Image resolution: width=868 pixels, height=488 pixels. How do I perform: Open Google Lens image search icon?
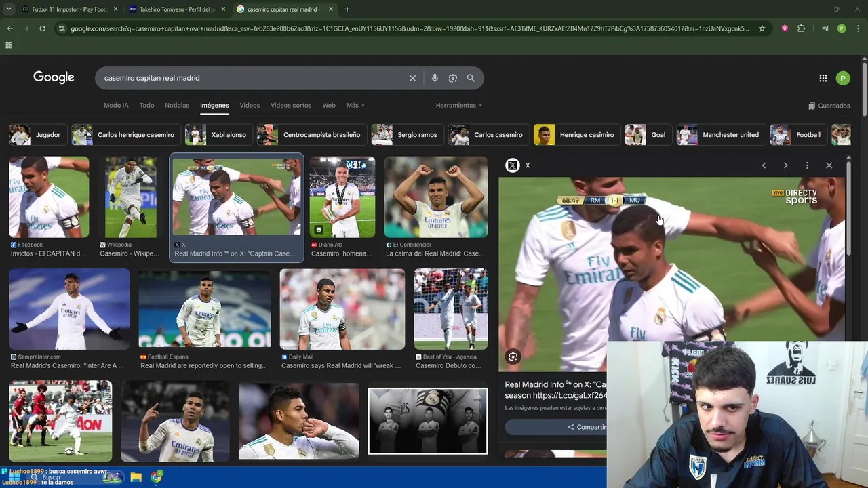coord(453,78)
